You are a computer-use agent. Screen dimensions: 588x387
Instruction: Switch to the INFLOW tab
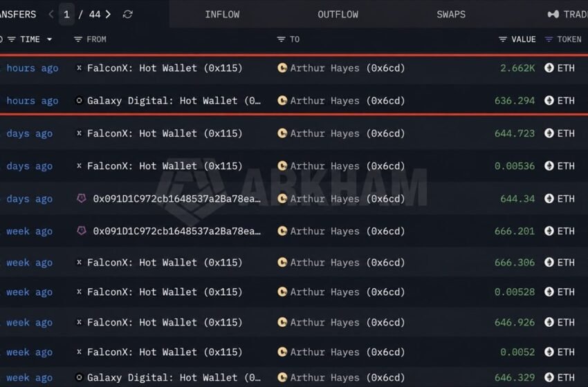tap(222, 15)
